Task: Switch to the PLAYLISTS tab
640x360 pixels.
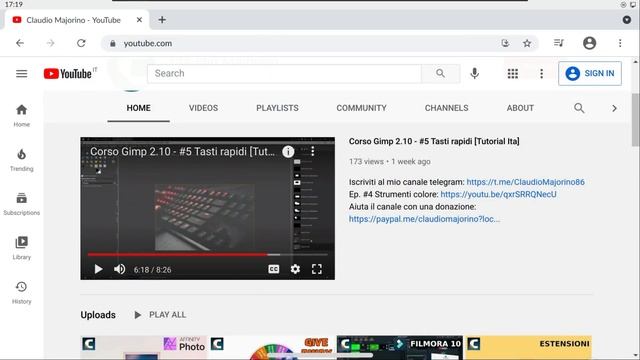Action: (277, 108)
